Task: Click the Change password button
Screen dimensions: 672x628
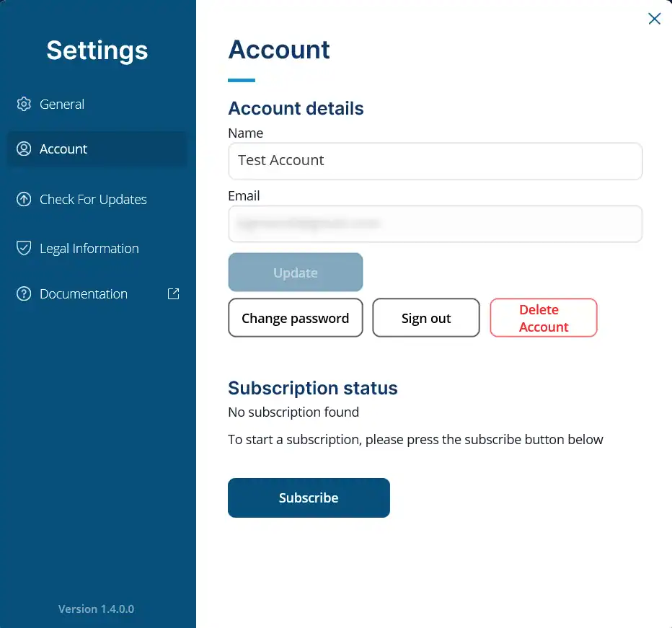Action: coord(295,318)
